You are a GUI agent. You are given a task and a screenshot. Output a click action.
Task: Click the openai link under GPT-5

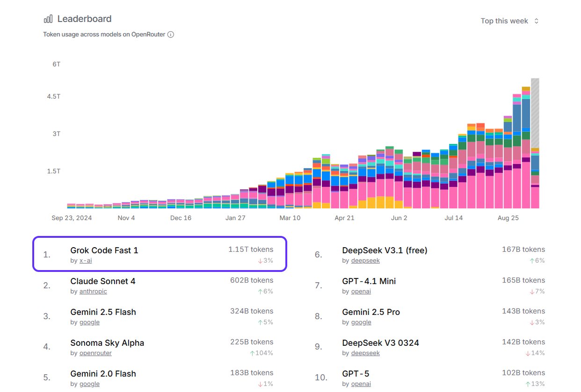point(361,384)
